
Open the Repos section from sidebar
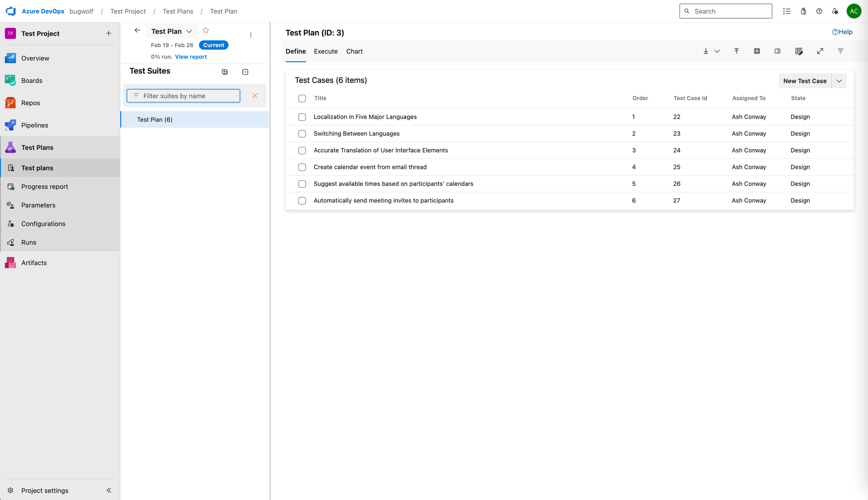[x=10, y=103]
